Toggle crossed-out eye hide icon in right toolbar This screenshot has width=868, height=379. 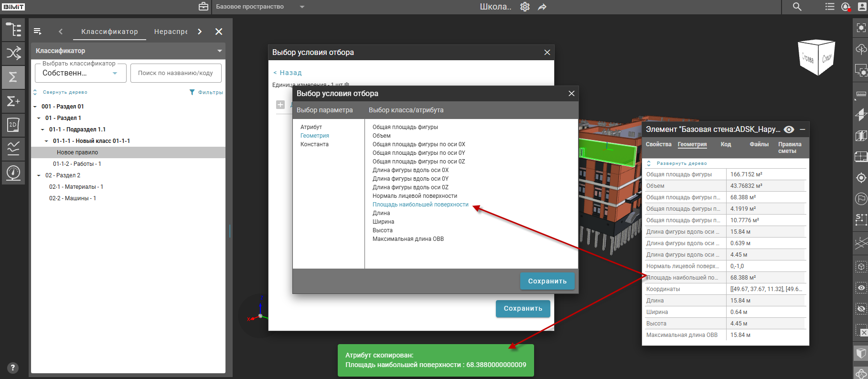point(861,309)
